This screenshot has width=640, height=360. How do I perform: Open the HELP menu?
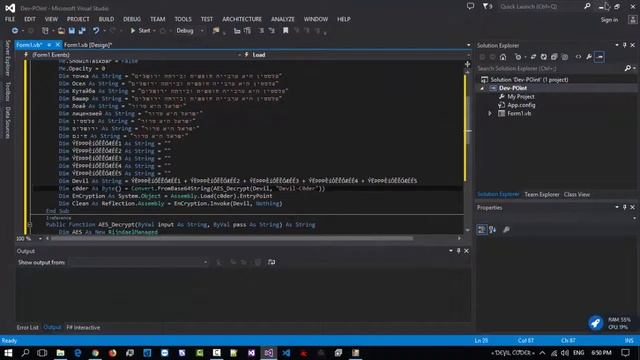[344, 19]
